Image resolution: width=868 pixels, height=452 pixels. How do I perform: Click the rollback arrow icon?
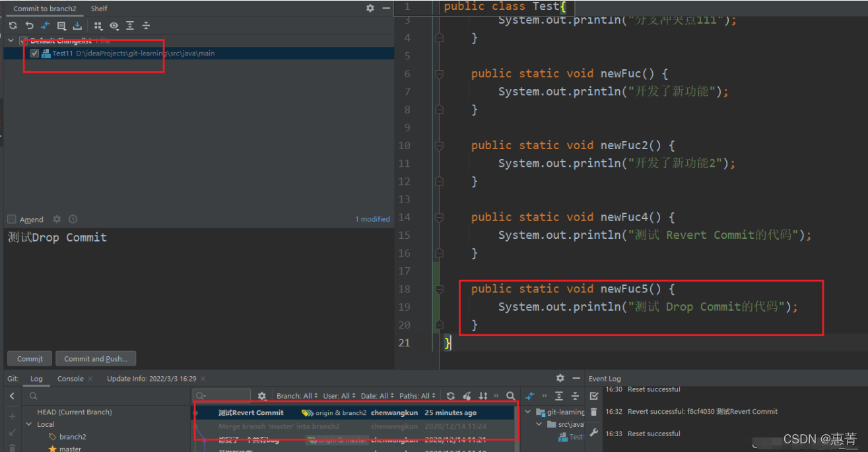click(29, 26)
